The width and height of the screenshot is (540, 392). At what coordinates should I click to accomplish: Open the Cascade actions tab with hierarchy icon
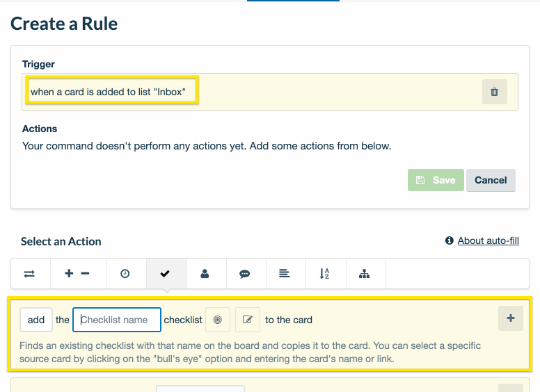pyautogui.click(x=365, y=274)
